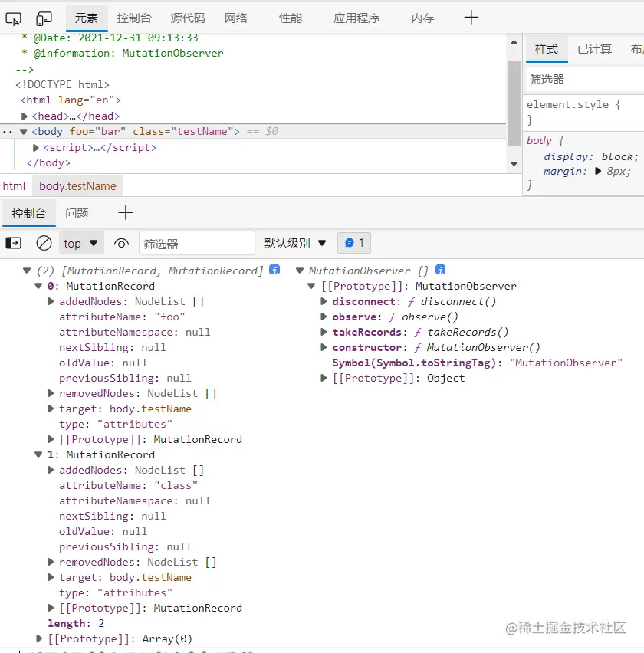Open the 源代码 tab

click(x=188, y=18)
